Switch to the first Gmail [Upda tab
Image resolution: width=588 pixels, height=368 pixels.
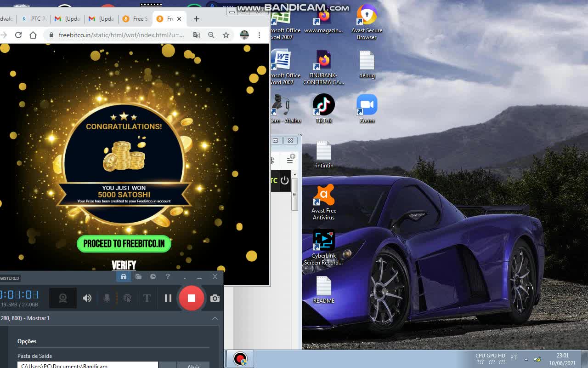(68, 19)
